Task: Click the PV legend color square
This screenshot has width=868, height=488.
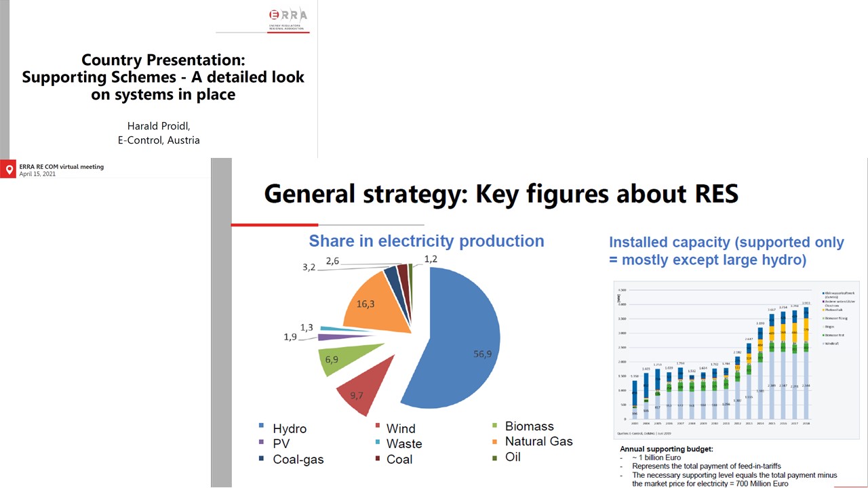Action: (x=261, y=441)
